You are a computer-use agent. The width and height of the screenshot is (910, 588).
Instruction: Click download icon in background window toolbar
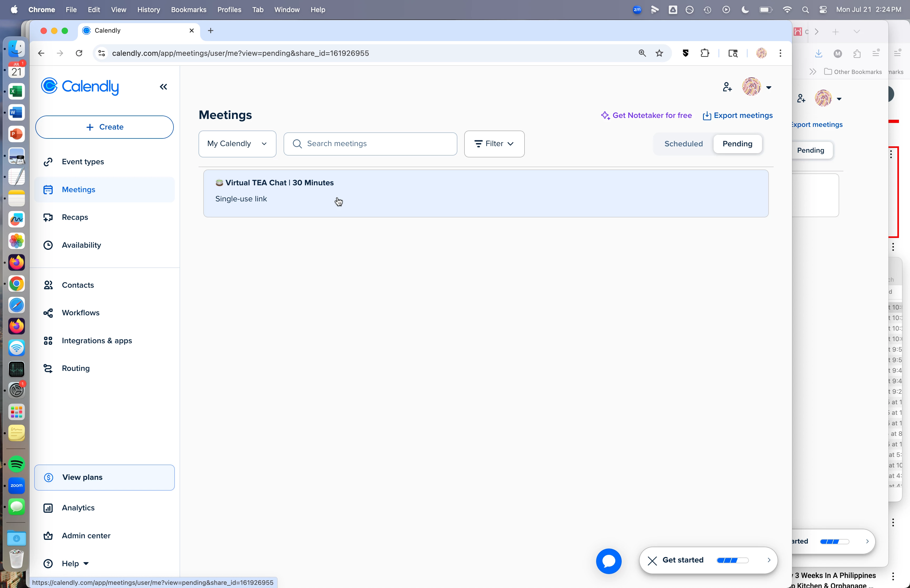pyautogui.click(x=818, y=53)
